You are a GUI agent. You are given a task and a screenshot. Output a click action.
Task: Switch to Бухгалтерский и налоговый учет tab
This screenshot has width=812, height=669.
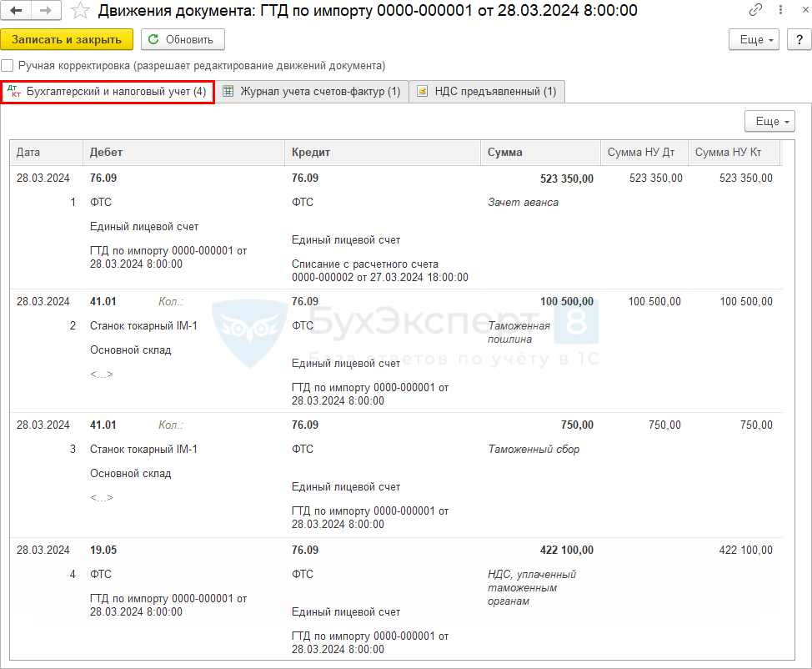tap(108, 92)
